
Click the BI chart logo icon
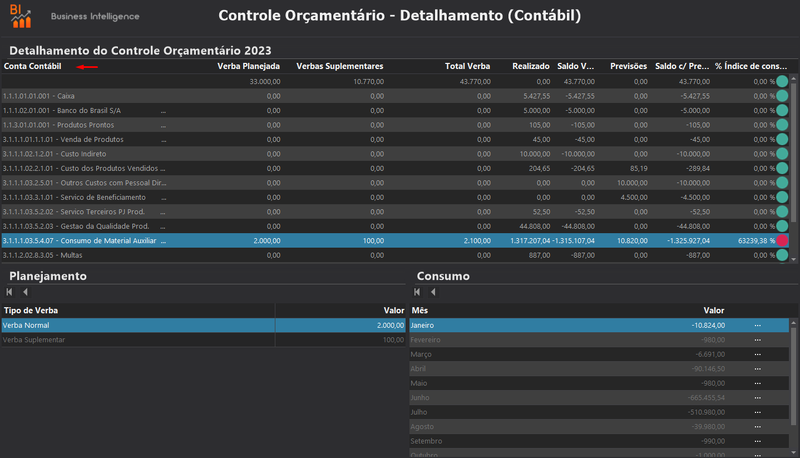[20, 16]
